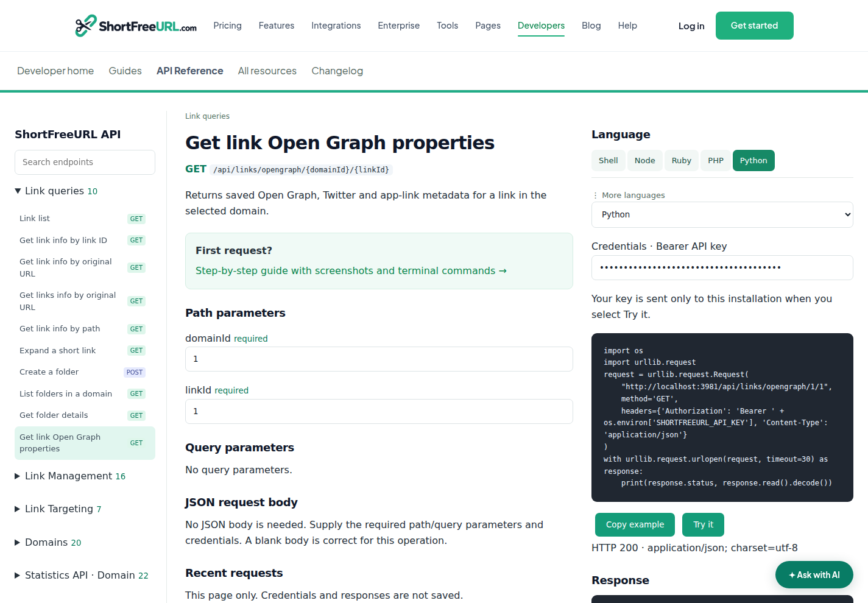868x603 pixels.
Task: Click the ShortFreeURL.com logo
Action: tap(136, 26)
